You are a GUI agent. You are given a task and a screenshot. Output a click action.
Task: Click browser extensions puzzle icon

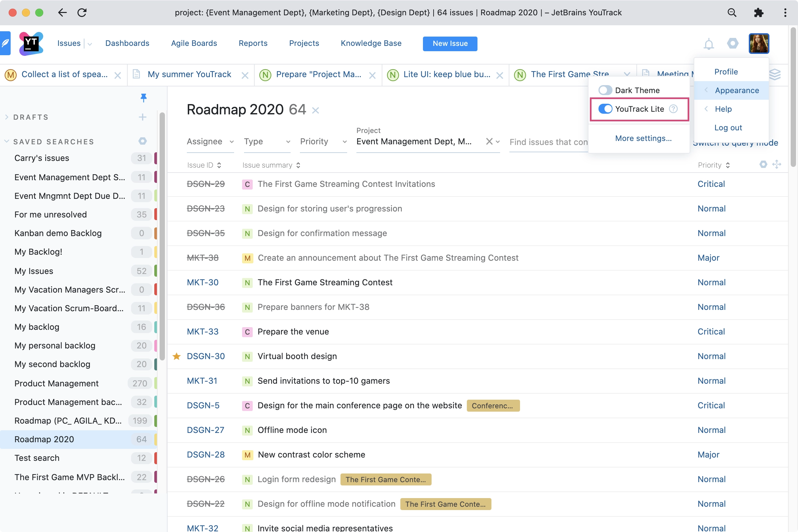(759, 13)
